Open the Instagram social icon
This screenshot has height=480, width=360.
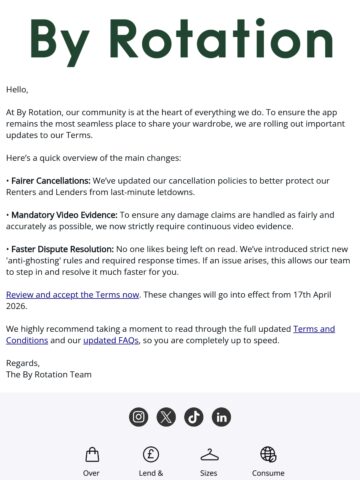click(x=139, y=417)
